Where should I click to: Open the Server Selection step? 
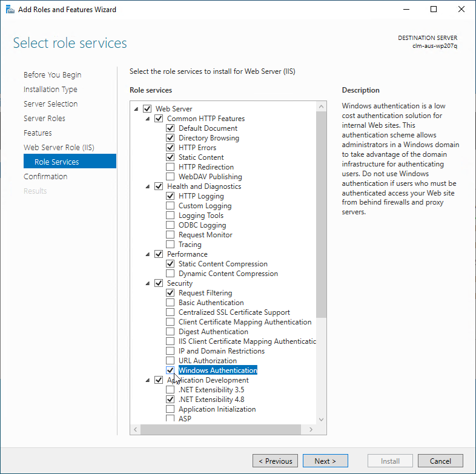click(51, 104)
